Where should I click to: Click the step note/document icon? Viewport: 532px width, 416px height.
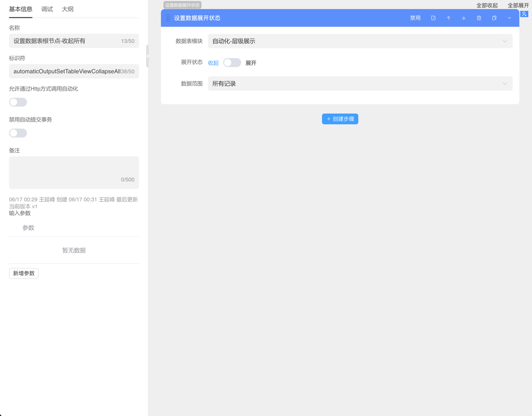tap(433, 18)
